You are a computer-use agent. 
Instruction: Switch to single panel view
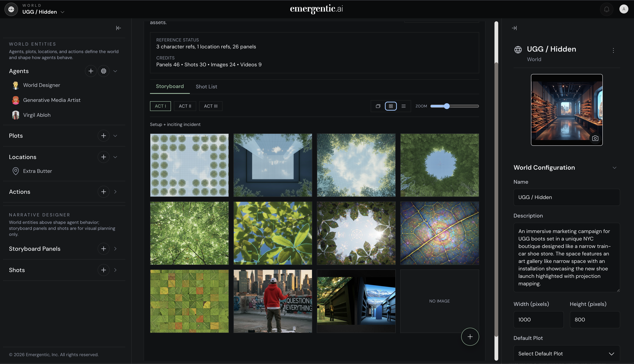point(378,106)
